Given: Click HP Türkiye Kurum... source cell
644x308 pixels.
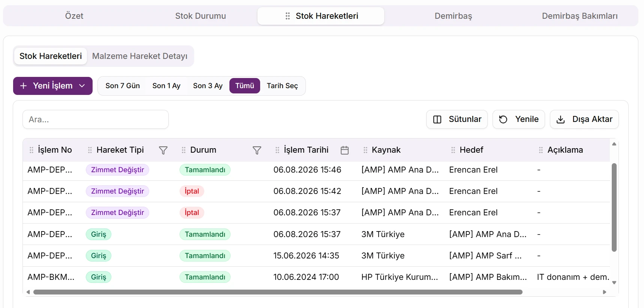Looking at the screenshot, I should (x=400, y=277).
